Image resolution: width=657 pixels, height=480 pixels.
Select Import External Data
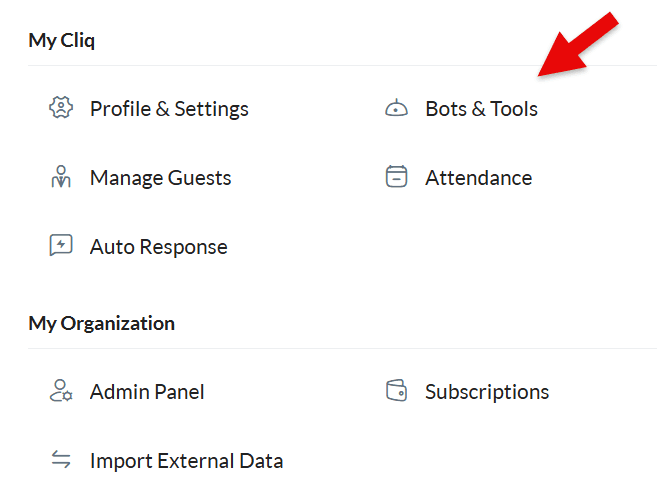(x=186, y=461)
